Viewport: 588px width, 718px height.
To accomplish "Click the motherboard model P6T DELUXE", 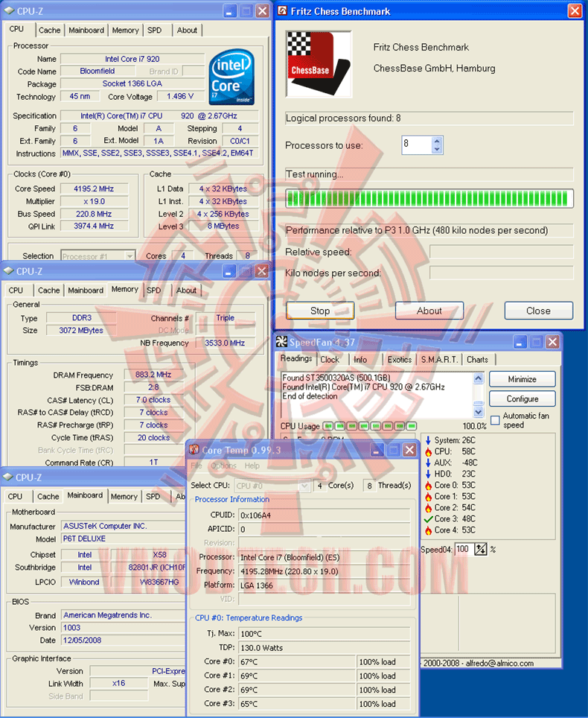I will pyautogui.click(x=84, y=538).
